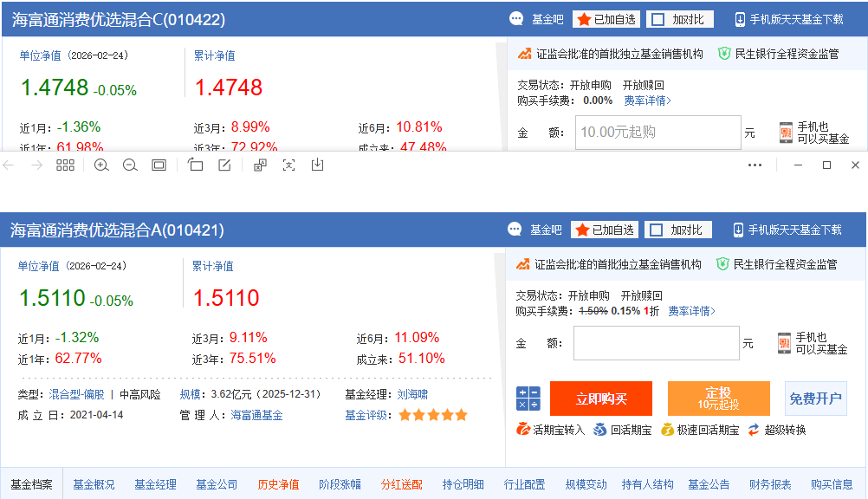868x499 pixels.
Task: Click the mobile QR icon for fund A
Action: coord(785,343)
